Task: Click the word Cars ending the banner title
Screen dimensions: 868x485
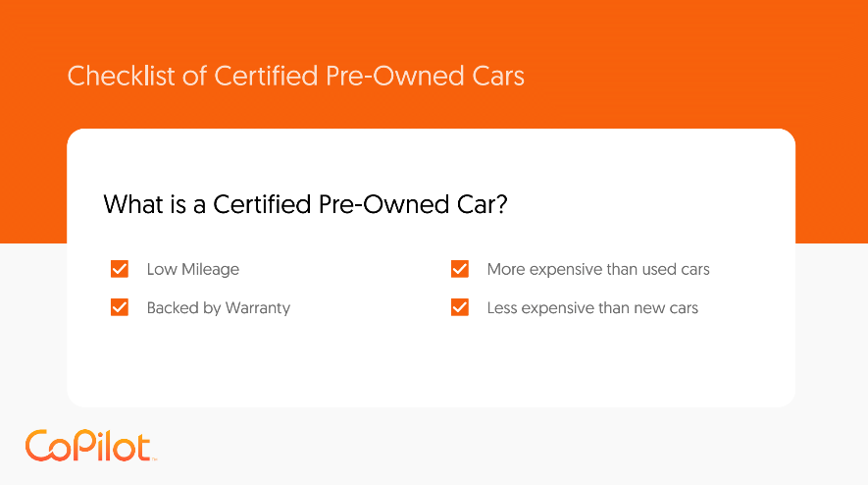Action: click(x=498, y=76)
